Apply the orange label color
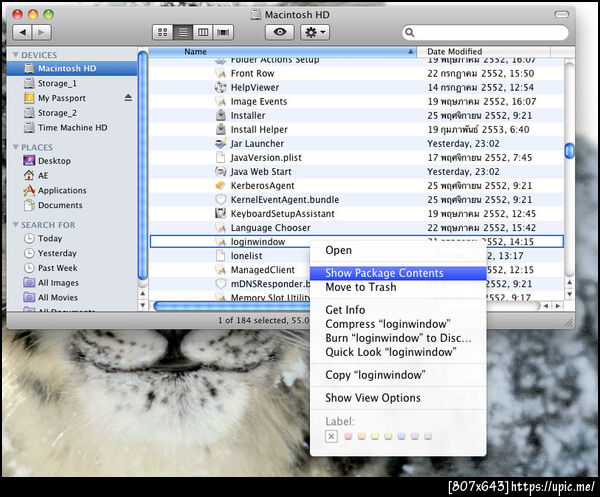The height and width of the screenshot is (497, 600). click(362, 436)
